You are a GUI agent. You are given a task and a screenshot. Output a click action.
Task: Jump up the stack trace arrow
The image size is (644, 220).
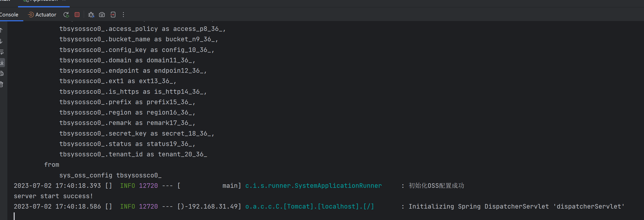tap(2, 30)
